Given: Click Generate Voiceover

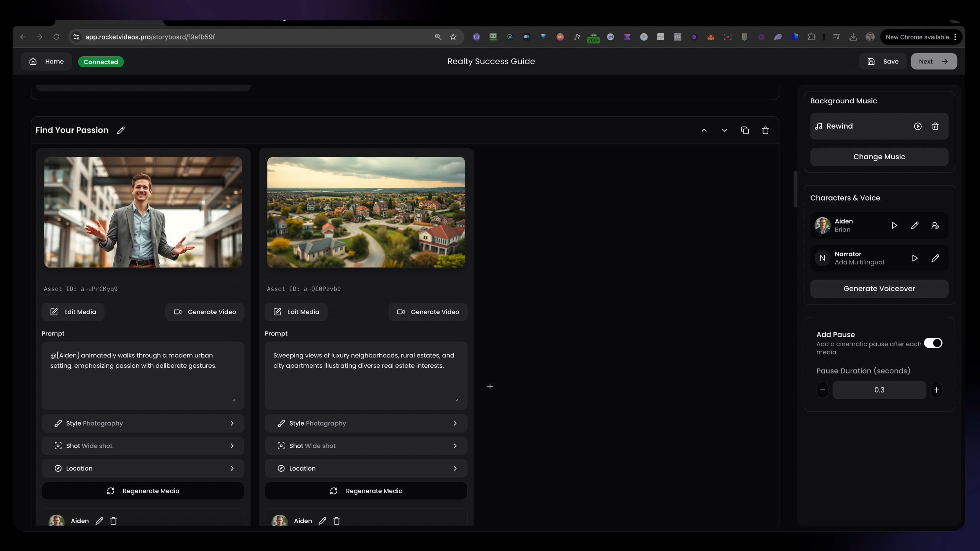Looking at the screenshot, I should point(879,289).
